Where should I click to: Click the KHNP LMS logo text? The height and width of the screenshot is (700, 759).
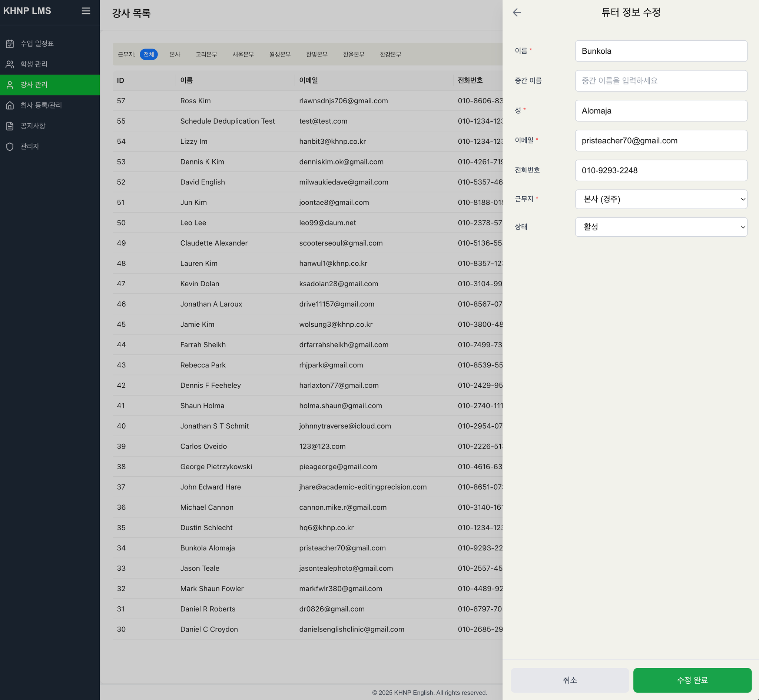click(27, 11)
